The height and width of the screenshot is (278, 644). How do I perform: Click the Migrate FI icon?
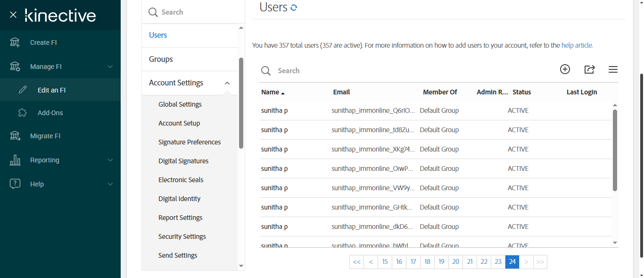coord(15,136)
